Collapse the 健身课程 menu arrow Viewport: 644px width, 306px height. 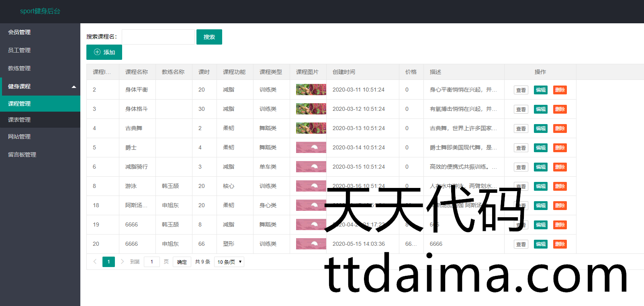(74, 87)
